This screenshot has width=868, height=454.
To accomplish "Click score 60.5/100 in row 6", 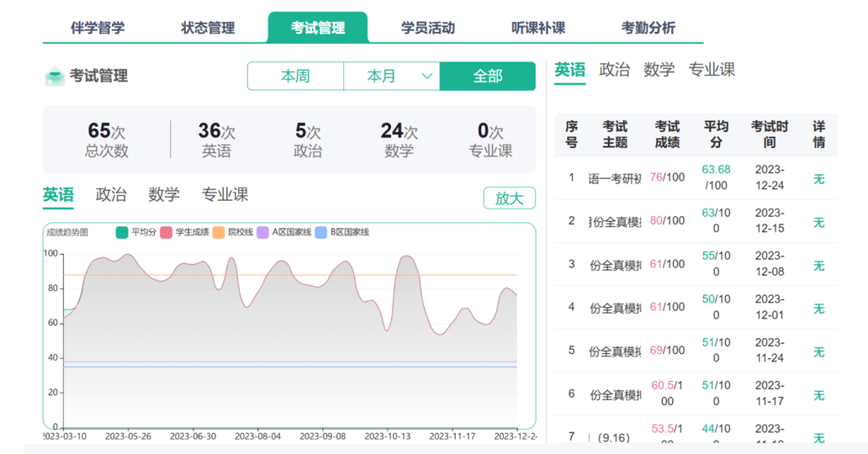I will (667, 393).
